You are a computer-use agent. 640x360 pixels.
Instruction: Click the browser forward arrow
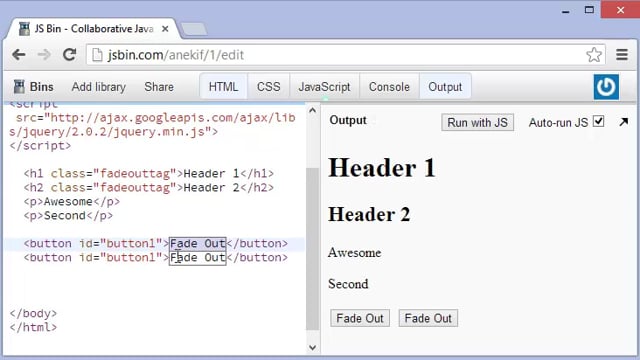pos(44,55)
